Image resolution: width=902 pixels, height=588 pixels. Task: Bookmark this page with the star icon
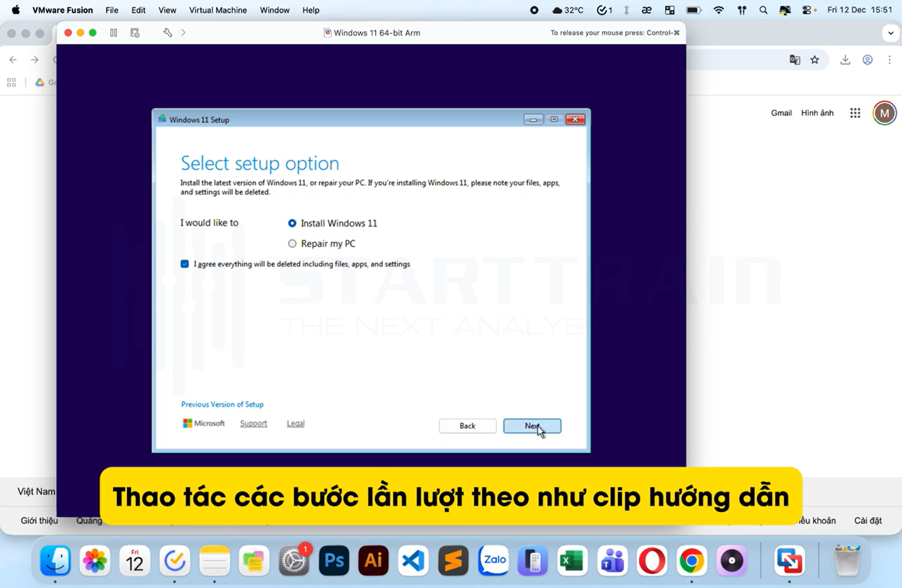point(815,59)
